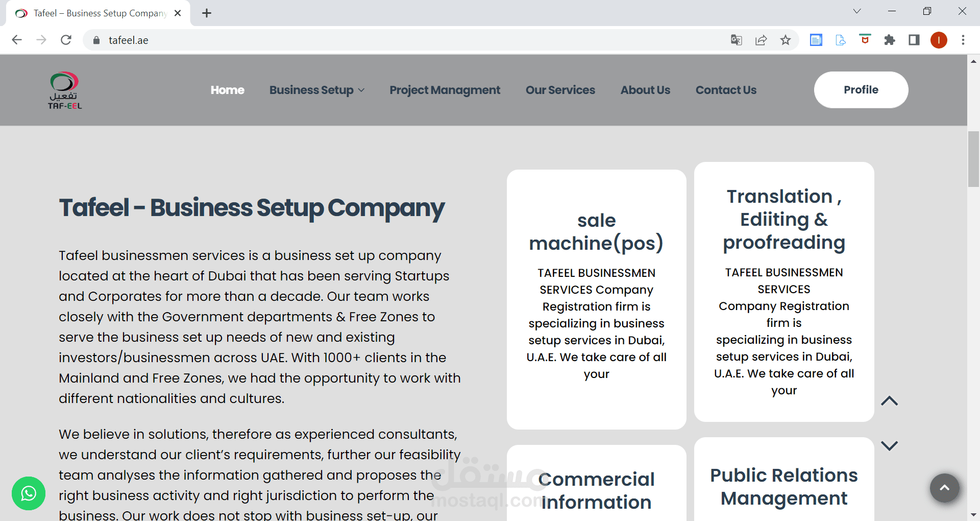The height and width of the screenshot is (521, 980).
Task: Open Translation, Ediiting & proofreading card
Action: pyautogui.click(x=784, y=292)
